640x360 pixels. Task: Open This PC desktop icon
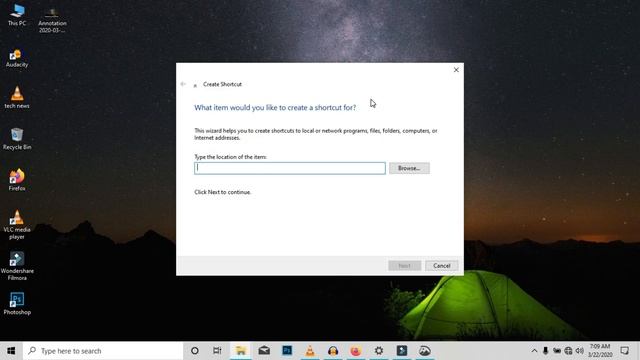coord(17,15)
